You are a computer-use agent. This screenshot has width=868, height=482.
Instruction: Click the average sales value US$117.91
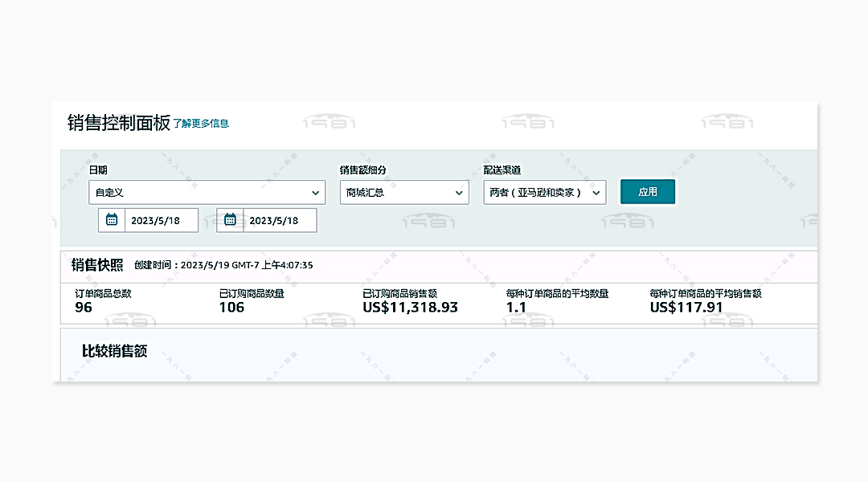tap(686, 308)
